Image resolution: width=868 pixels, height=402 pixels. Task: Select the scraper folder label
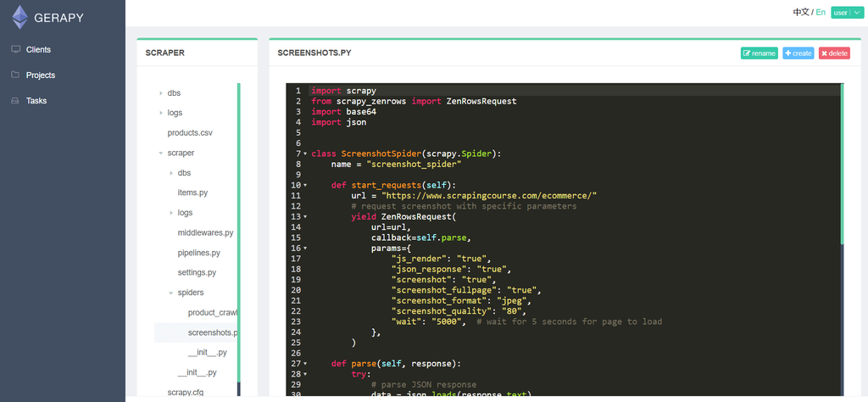pos(181,153)
